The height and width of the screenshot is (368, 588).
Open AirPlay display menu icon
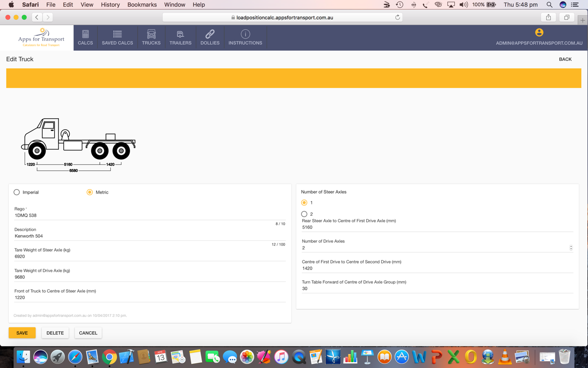(451, 5)
